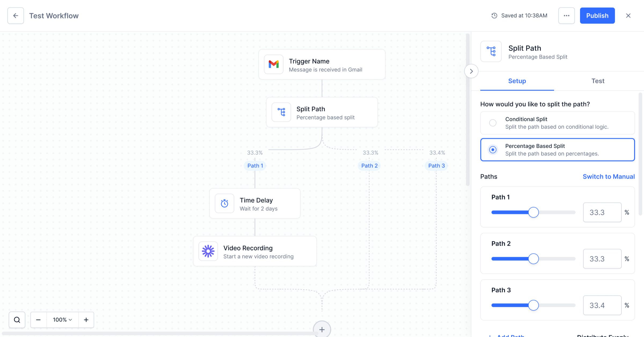Open the 100% zoom level dropdown
Image resolution: width=644 pixels, height=337 pixels.
tap(63, 320)
